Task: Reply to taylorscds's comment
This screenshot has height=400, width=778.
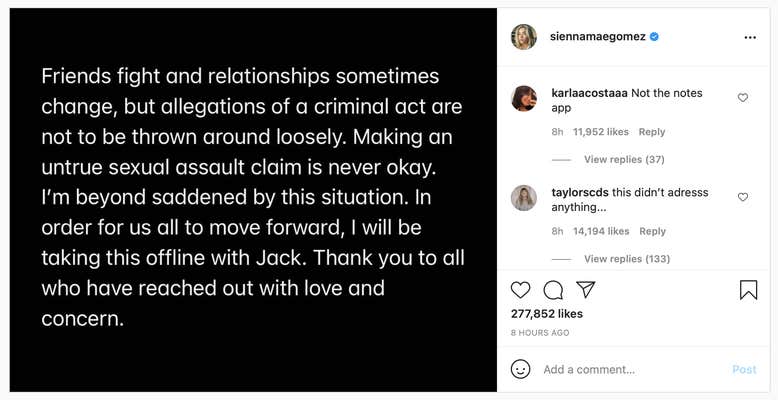Action: point(652,232)
